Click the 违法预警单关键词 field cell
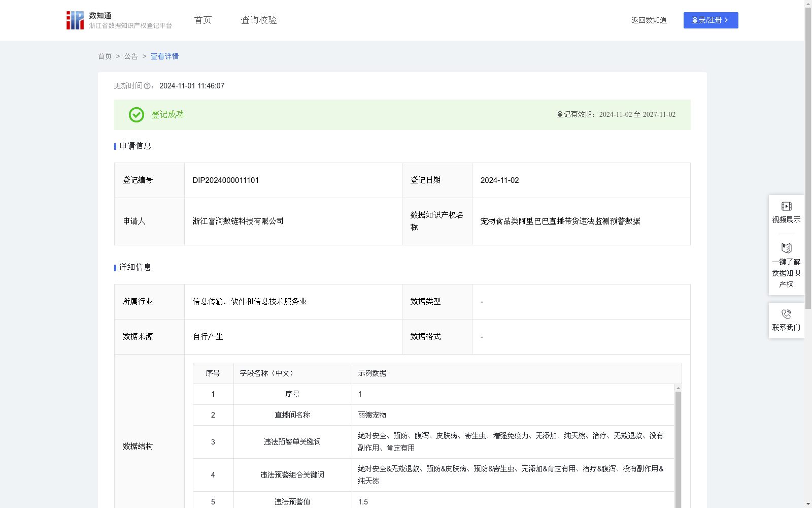Viewport: 812px width, 508px height. 293,442
